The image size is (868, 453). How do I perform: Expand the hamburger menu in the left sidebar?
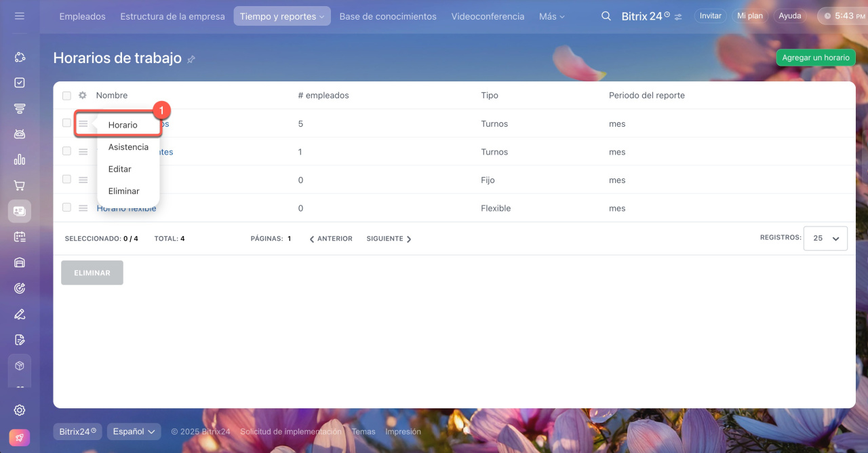(20, 16)
